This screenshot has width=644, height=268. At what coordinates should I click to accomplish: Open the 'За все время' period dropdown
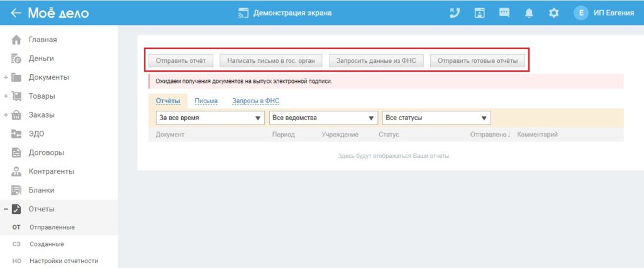210,118
